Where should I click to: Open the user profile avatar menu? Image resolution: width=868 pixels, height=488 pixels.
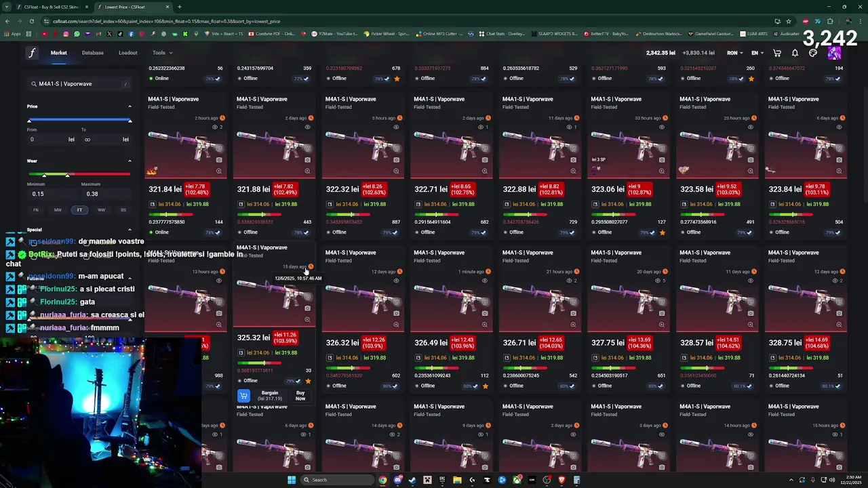click(834, 53)
